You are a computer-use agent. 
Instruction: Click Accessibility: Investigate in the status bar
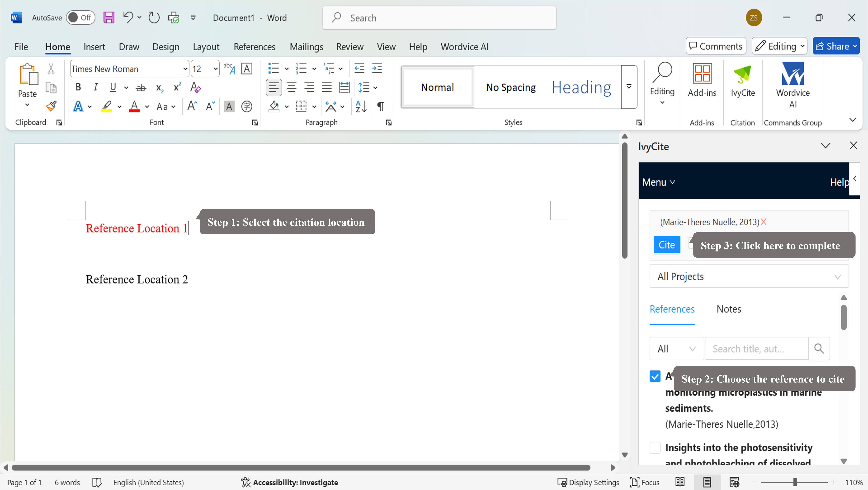[289, 482]
